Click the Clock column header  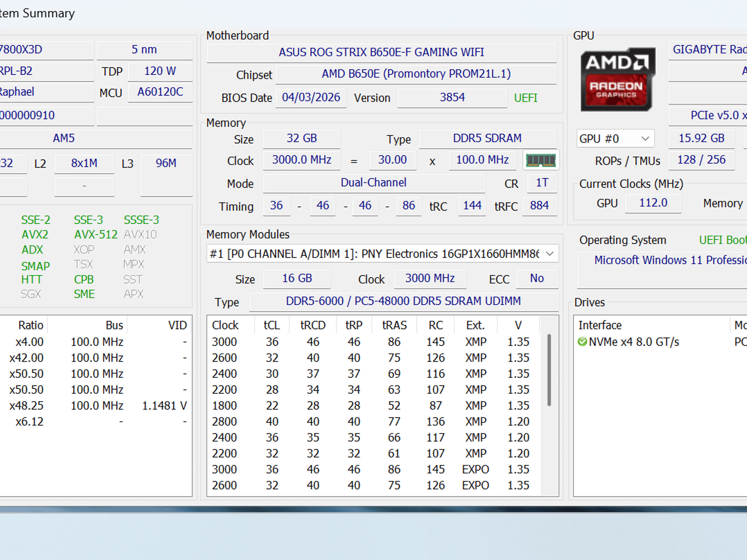(225, 325)
